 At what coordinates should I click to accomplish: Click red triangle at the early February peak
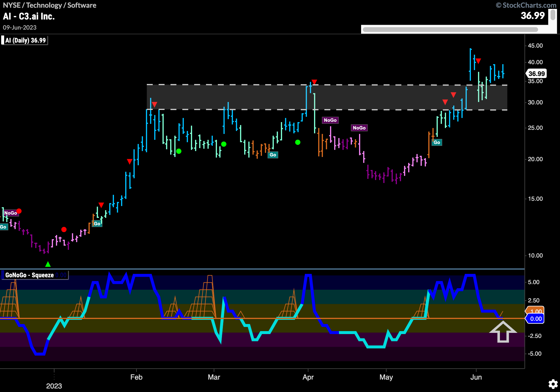coord(154,104)
